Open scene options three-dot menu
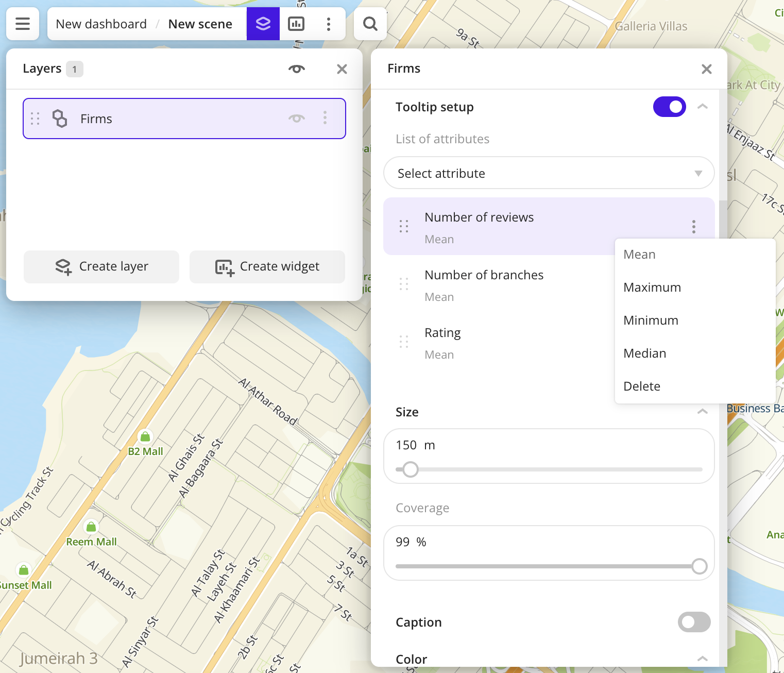The width and height of the screenshot is (784, 673). (x=329, y=24)
